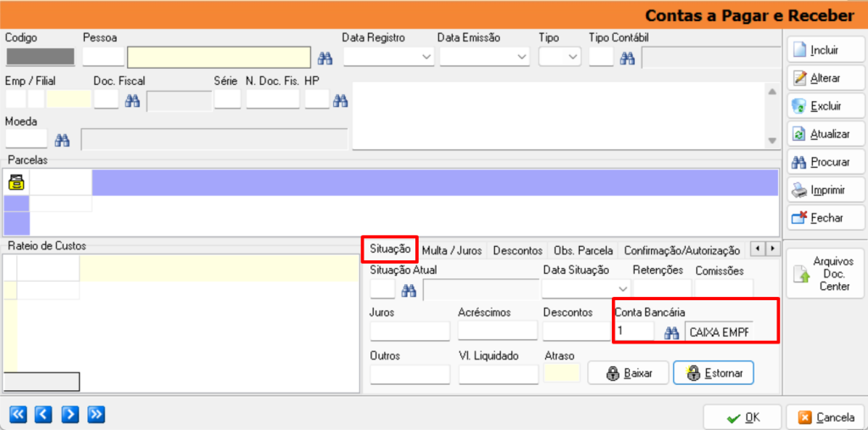Search for Pessoa with binoculars icon

click(x=324, y=57)
